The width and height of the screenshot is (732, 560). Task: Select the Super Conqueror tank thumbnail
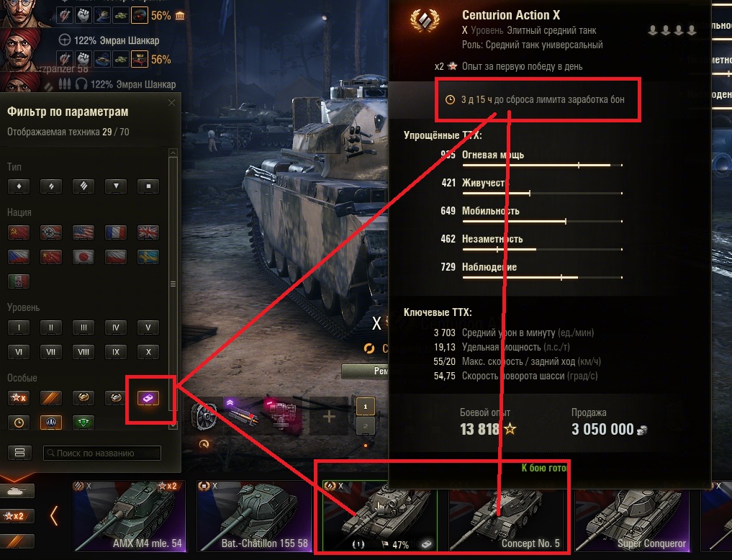632,516
